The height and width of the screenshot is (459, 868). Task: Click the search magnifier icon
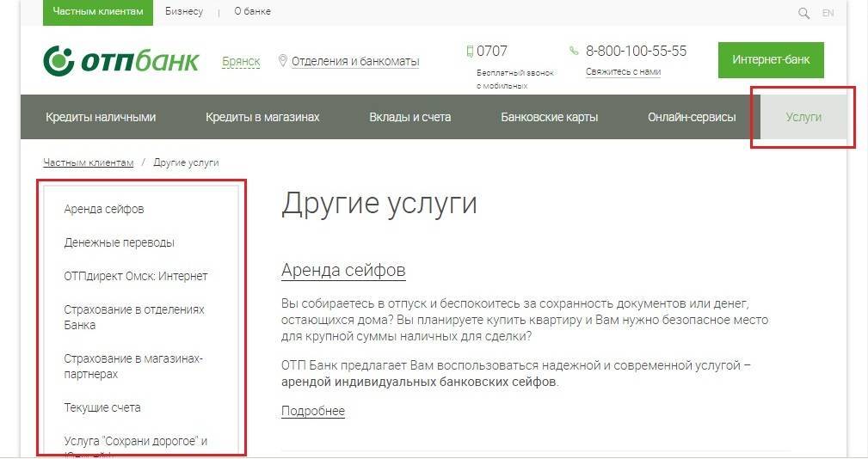(x=803, y=13)
